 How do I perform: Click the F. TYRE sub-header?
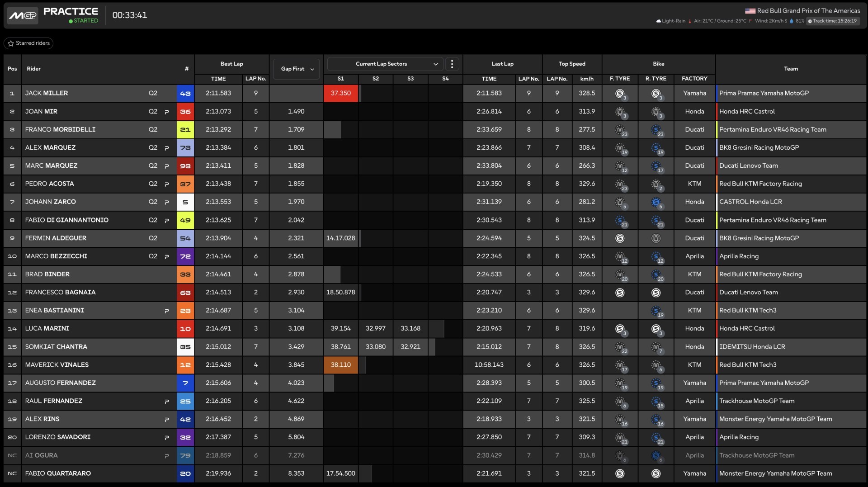pyautogui.click(x=620, y=79)
